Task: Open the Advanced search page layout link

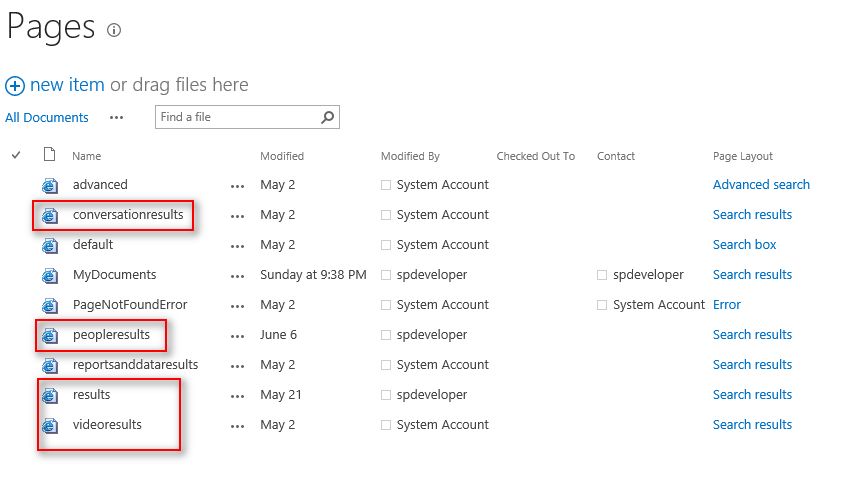Action: (761, 185)
